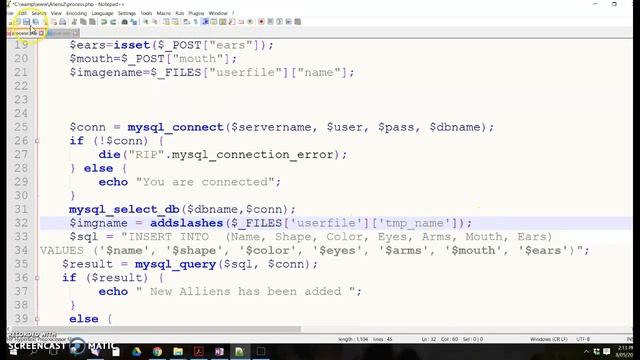Toggle Show All Characters toolbar icon
This screenshot has width=640, height=360.
[196, 22]
